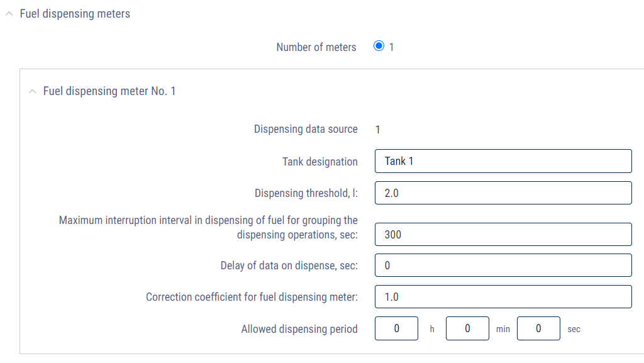
Task: Click the Fuel dispensing meter No. 1 title
Action: (x=109, y=91)
